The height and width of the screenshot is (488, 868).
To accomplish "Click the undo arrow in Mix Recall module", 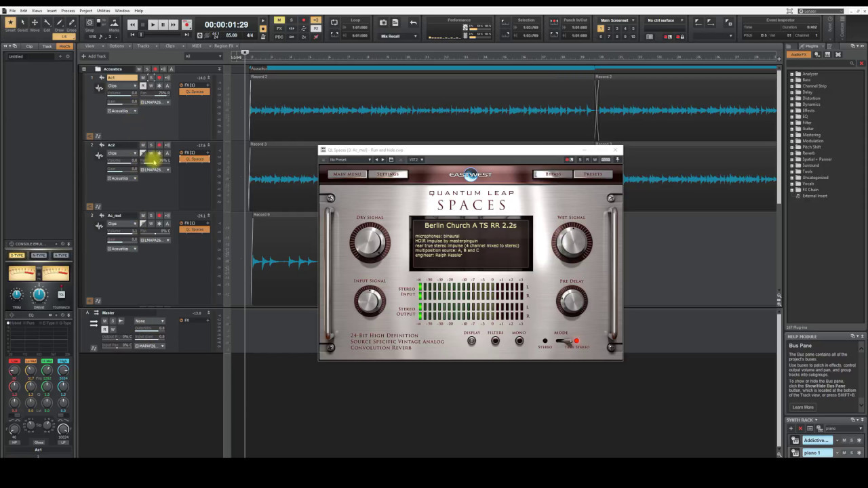I will [x=414, y=22].
